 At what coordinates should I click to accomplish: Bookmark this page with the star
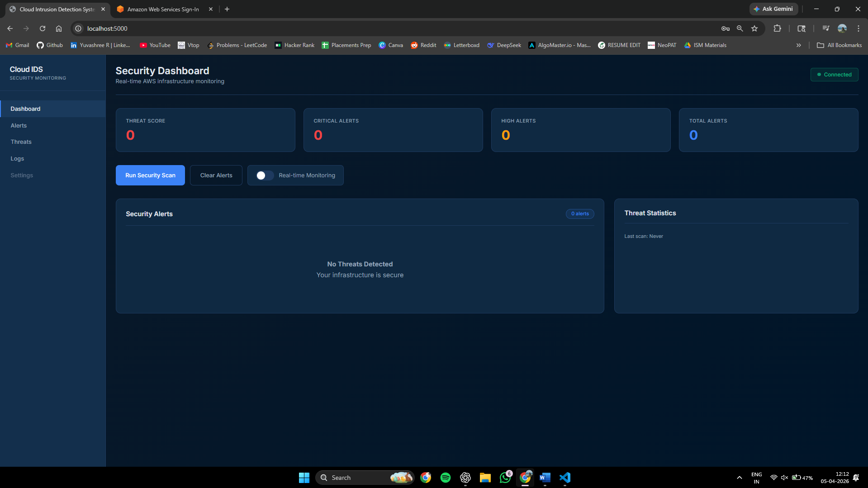[x=754, y=28]
